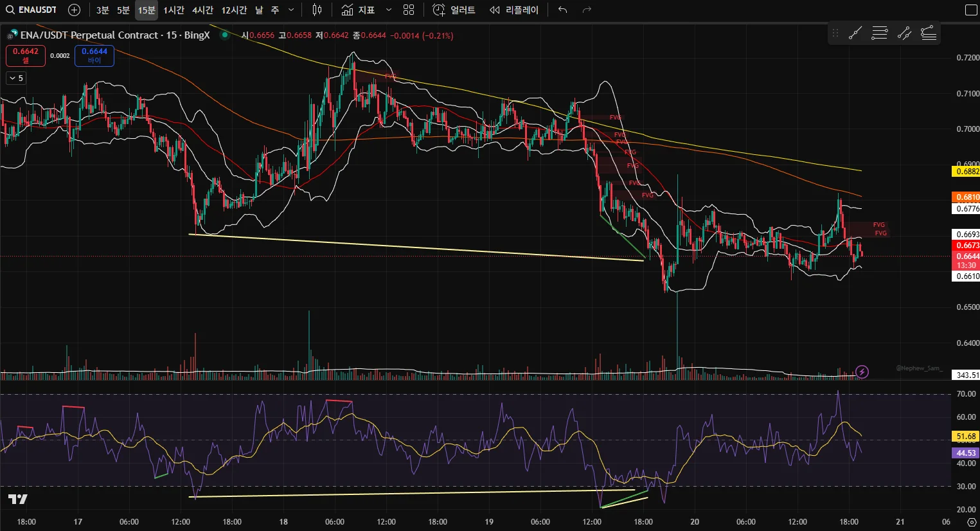Select the Parallel Channel drawing tool
Image resolution: width=980 pixels, height=531 pixels.
coord(904,33)
